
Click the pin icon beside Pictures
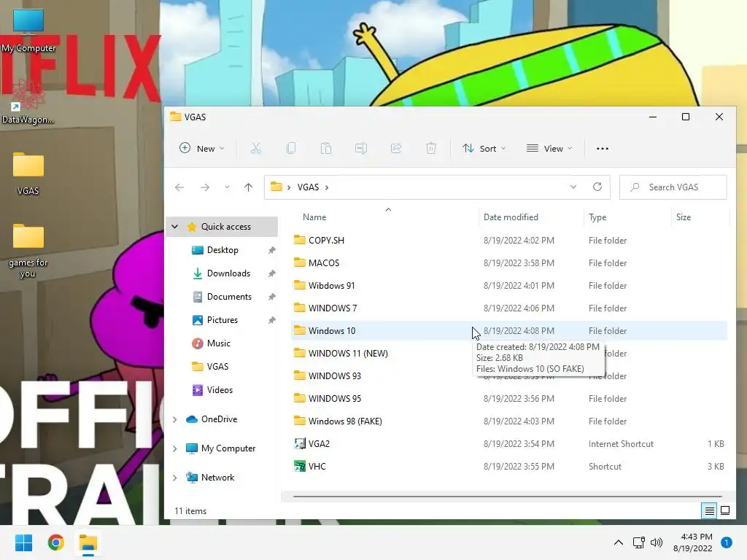tap(271, 320)
